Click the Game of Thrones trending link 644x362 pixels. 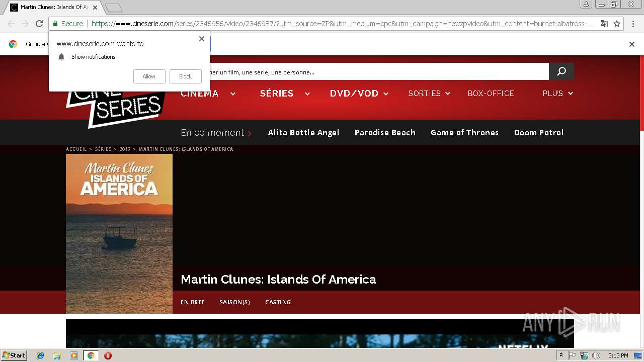click(x=464, y=133)
